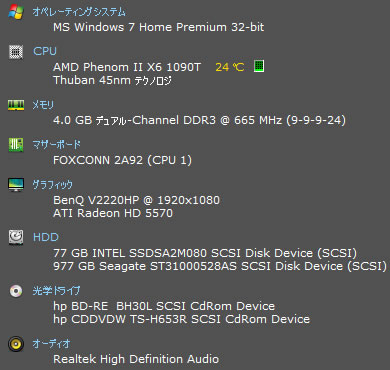This screenshot has width=390, height=370.
Task: Click the yellow speaker audio icon
Action: [16, 344]
